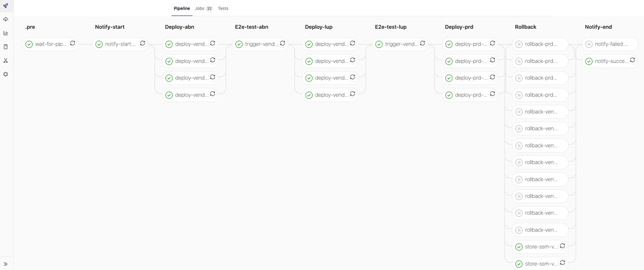644x270 pixels.
Task: Retry the wait-for-pip job
Action: coord(72,43)
